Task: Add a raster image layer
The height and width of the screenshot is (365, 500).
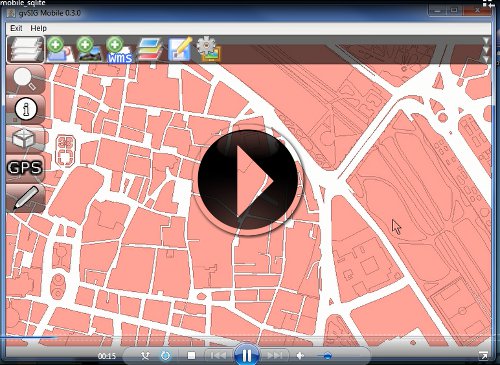Action: 89,50
